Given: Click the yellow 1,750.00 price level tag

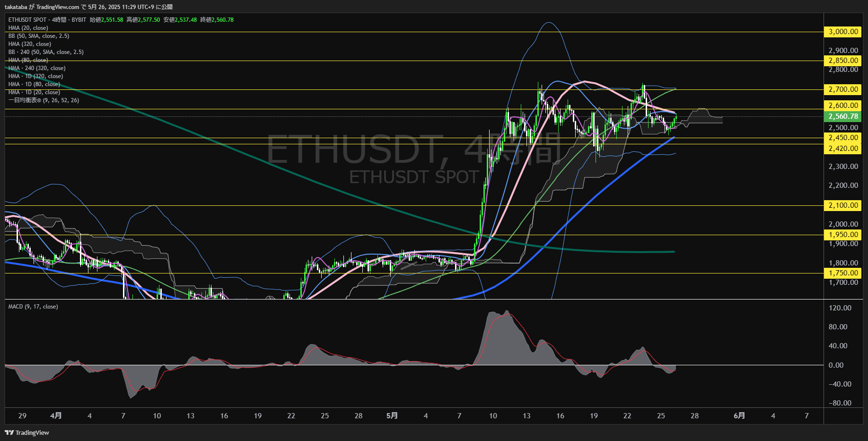Looking at the screenshot, I should pyautogui.click(x=843, y=273).
